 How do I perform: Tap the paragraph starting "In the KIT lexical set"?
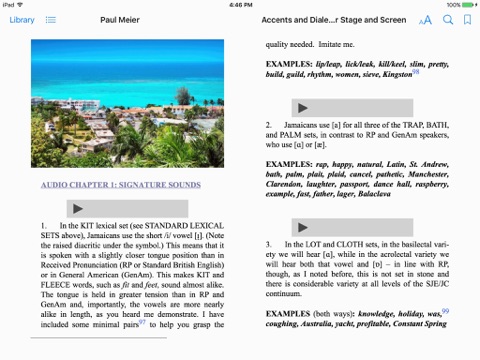[x=132, y=275]
